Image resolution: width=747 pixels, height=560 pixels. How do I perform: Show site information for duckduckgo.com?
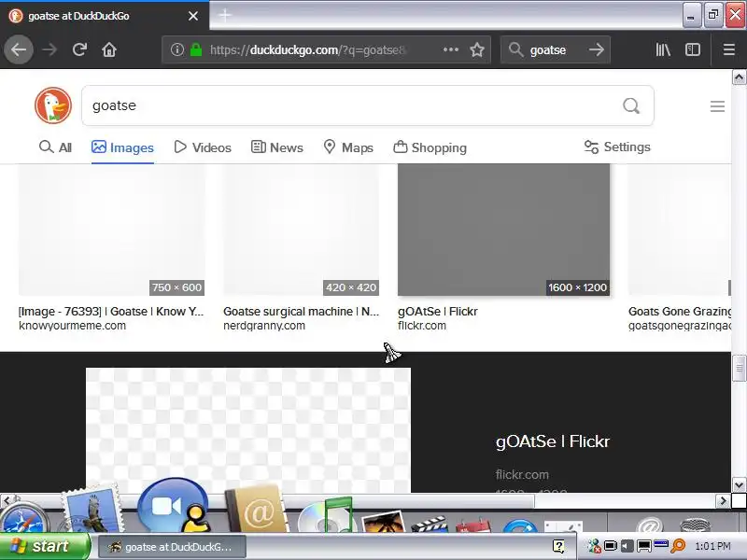click(x=177, y=49)
